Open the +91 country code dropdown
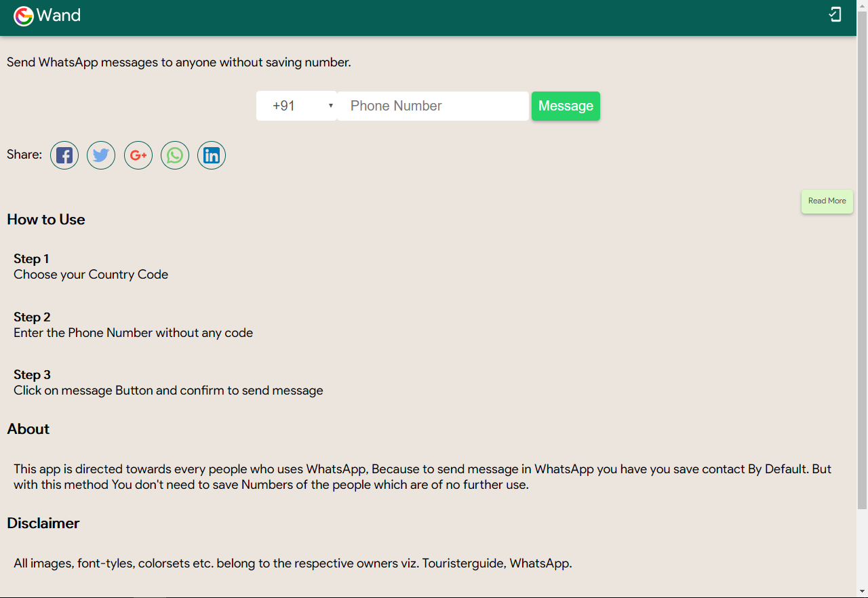Image resolution: width=868 pixels, height=598 pixels. click(296, 106)
